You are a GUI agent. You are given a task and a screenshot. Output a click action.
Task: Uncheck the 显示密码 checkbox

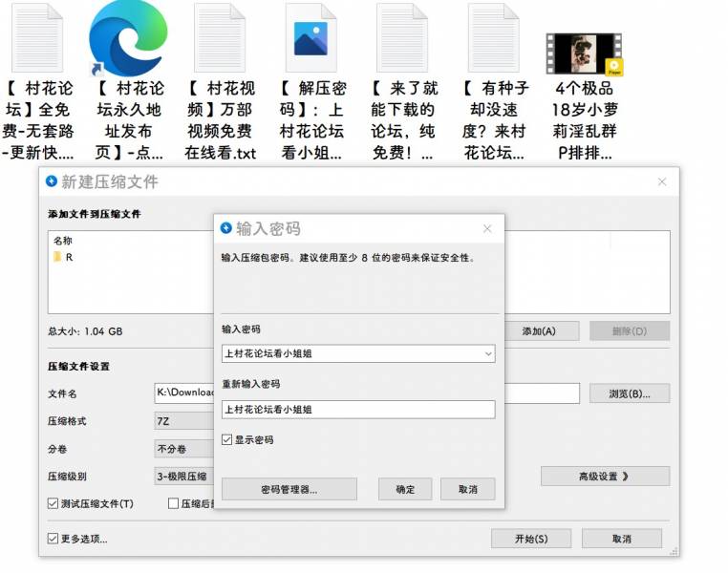[x=227, y=440]
